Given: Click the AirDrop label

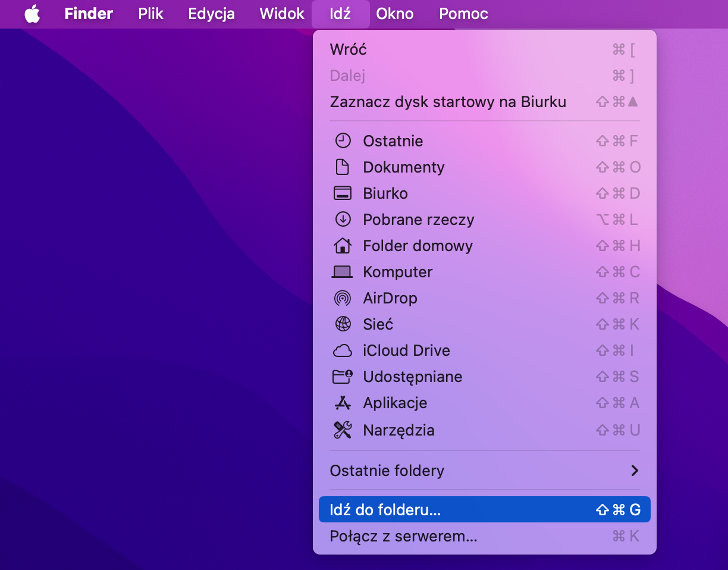Looking at the screenshot, I should [390, 298].
